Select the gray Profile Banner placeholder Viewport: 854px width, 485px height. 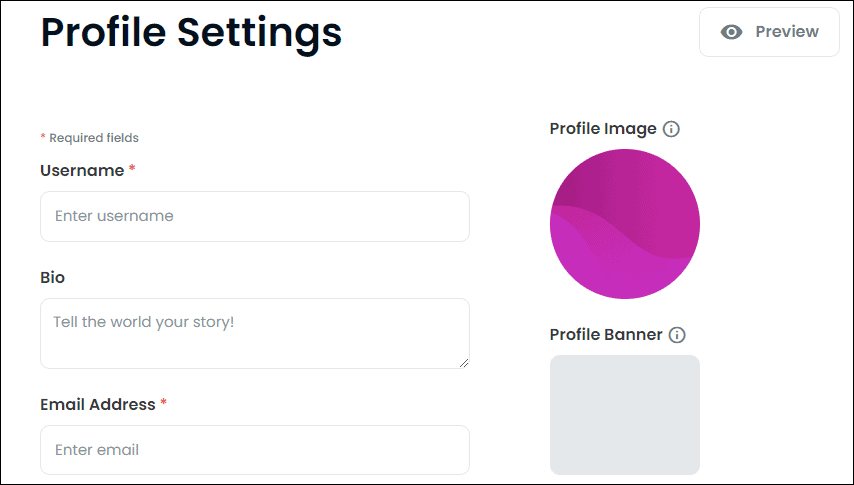pyautogui.click(x=625, y=414)
